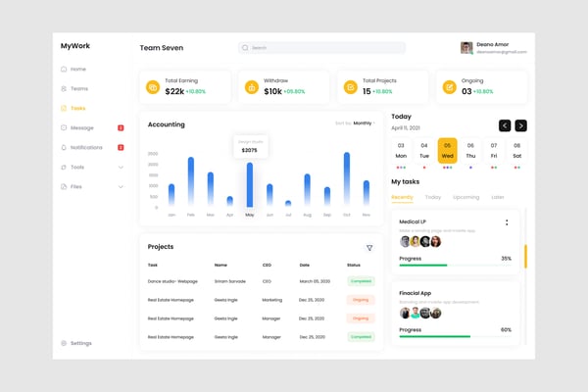Click the Projects filter funnel icon
Viewport: 588px width, 392px height.
[x=369, y=248]
